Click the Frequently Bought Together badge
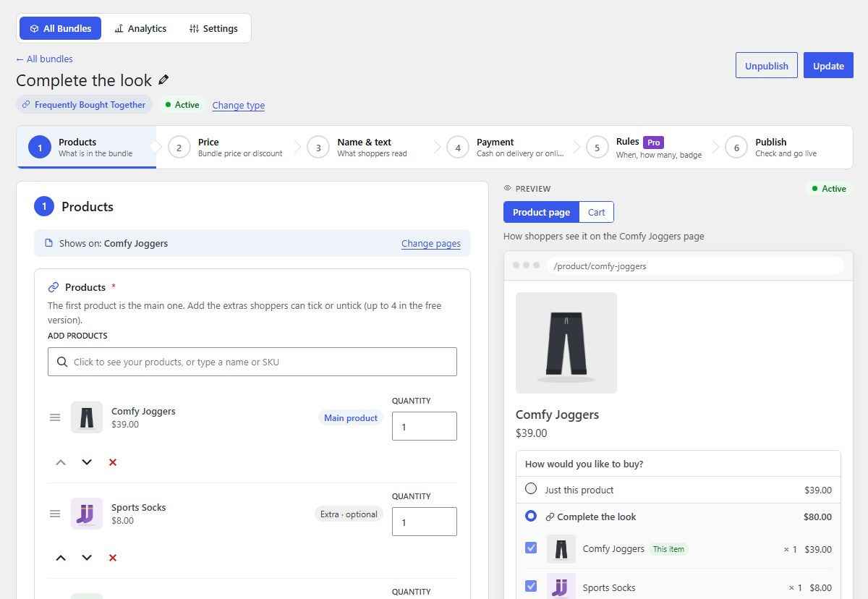868x599 pixels. coord(84,105)
